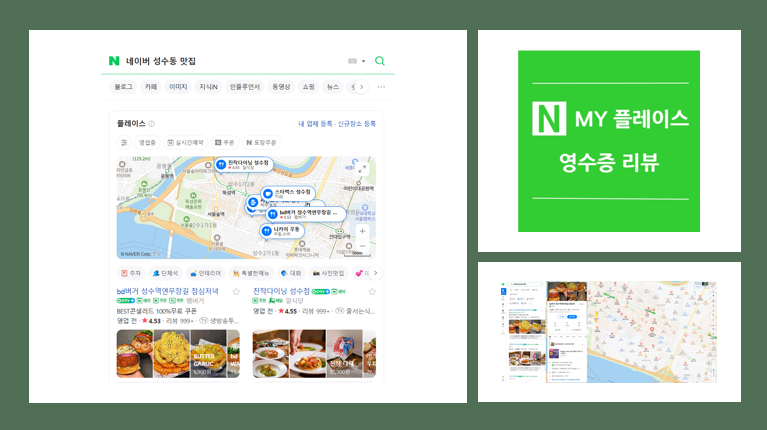Open the filter options icon chip
The image size is (767, 430).
pyautogui.click(x=124, y=142)
